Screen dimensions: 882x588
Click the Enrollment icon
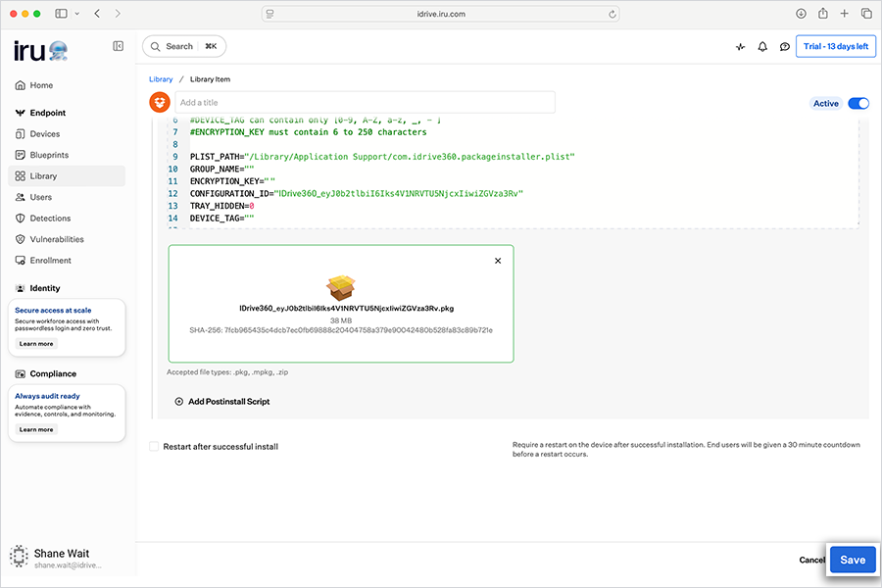pos(21,261)
